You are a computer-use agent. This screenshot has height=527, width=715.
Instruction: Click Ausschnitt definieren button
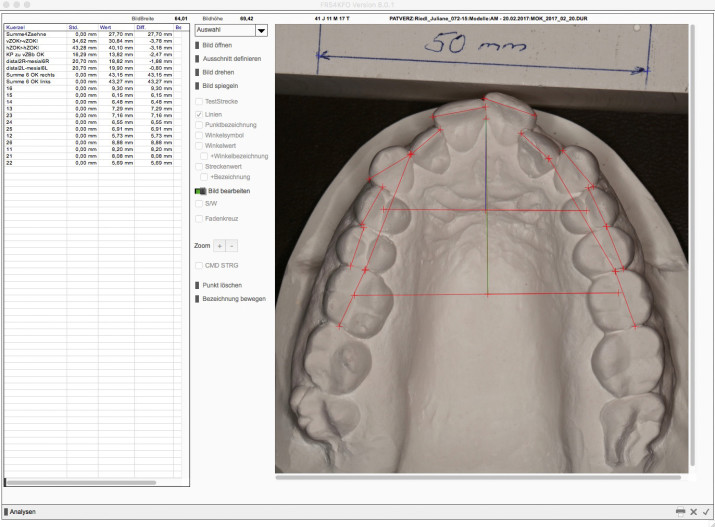click(x=228, y=59)
